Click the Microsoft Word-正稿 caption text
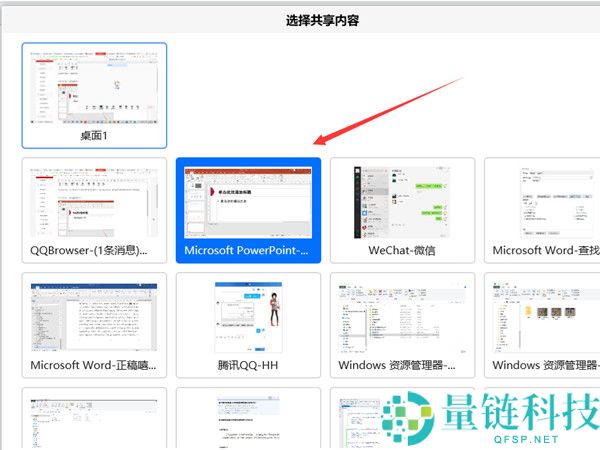Viewport: 600px width, 450px height. click(x=94, y=365)
